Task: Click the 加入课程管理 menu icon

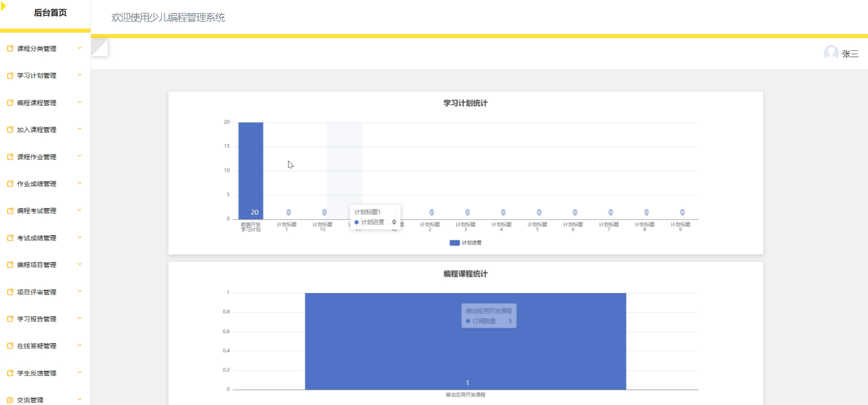Action: coord(10,130)
